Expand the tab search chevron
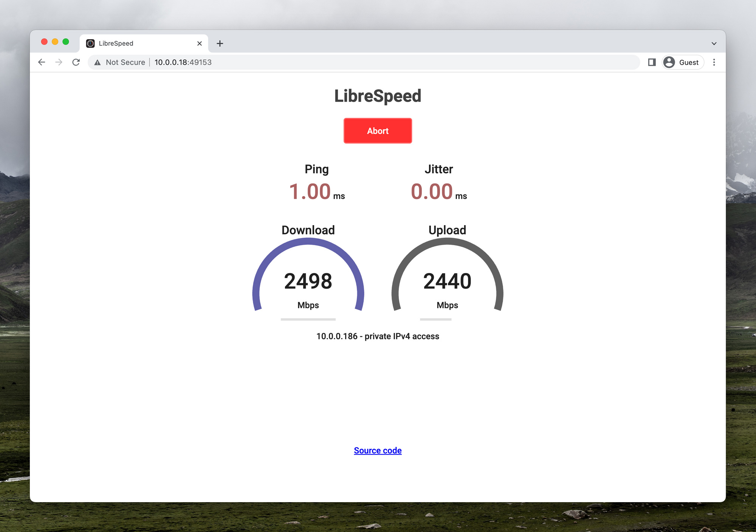Image resolution: width=756 pixels, height=532 pixels. tap(714, 43)
